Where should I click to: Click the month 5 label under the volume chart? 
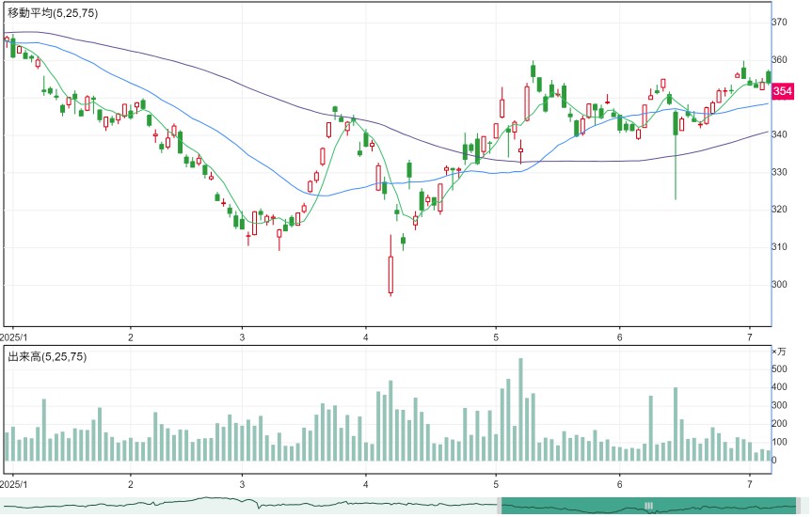point(496,484)
